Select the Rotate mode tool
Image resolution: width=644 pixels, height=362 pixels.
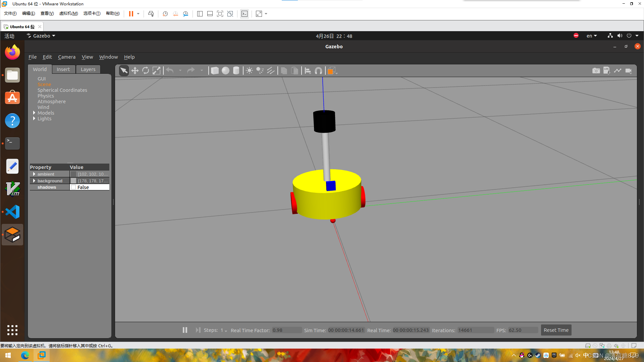(x=146, y=71)
